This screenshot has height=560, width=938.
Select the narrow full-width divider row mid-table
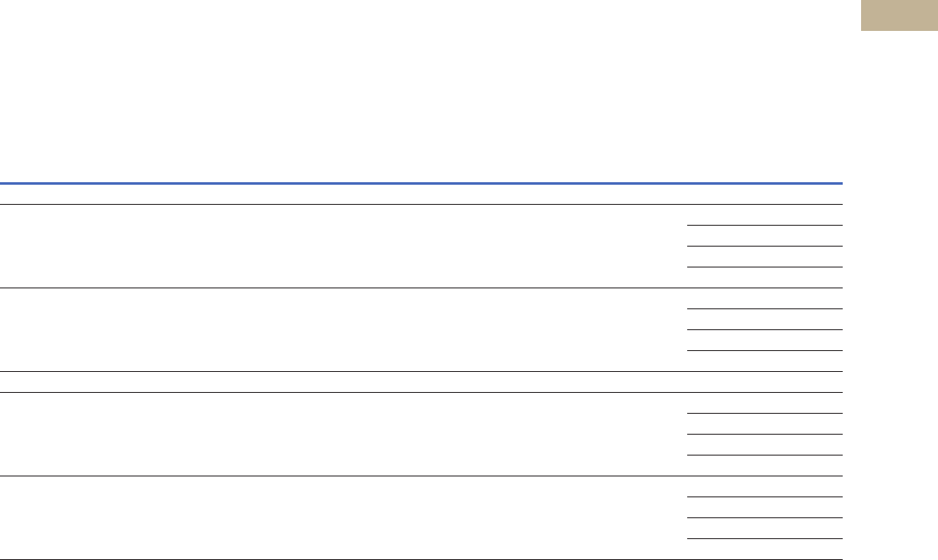pos(421,382)
